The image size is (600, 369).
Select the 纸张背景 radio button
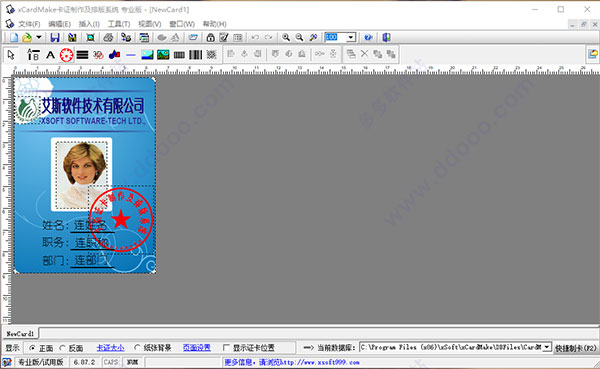[x=137, y=348]
